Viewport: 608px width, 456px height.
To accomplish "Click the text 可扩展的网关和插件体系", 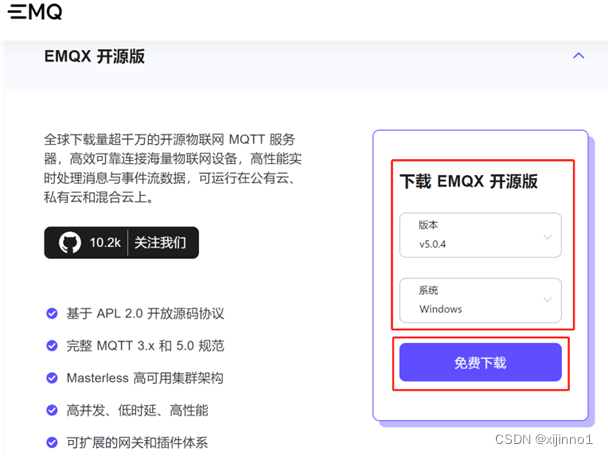I will click(x=137, y=442).
